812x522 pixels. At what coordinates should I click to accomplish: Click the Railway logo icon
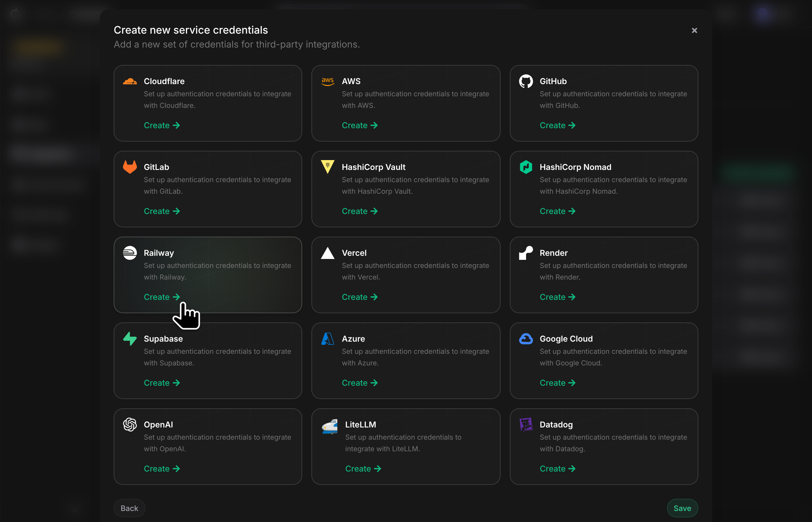pos(130,253)
